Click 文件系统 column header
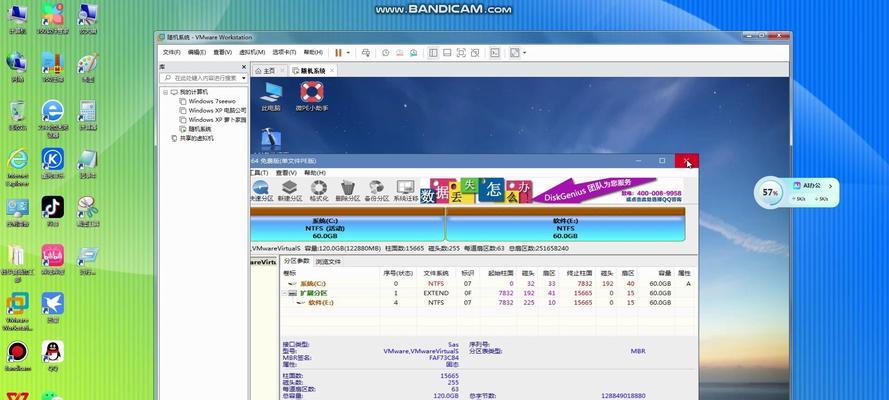Viewport: 889px width, 400px height. 436,273
